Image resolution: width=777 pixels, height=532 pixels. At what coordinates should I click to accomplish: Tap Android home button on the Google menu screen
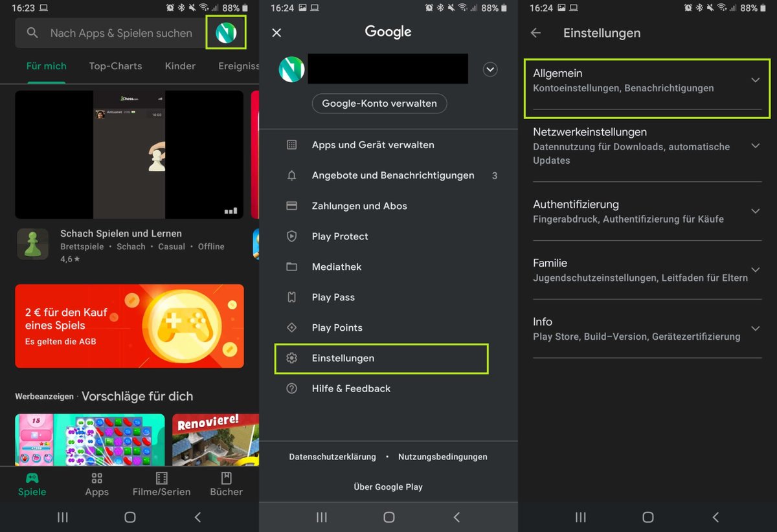pos(388,517)
